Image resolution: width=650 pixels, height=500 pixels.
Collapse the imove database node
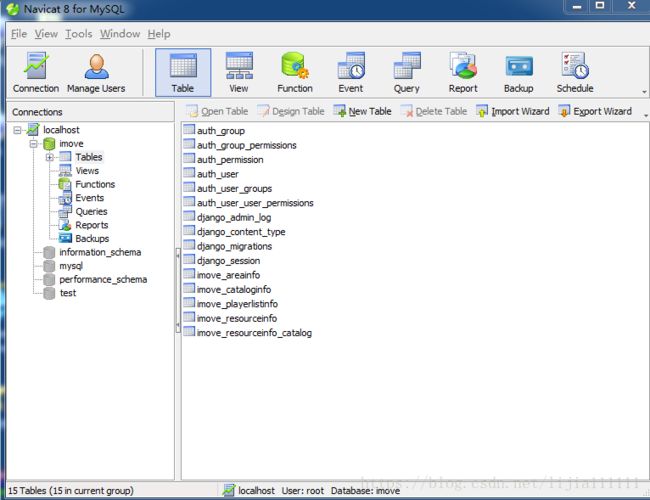pyautogui.click(x=33, y=144)
